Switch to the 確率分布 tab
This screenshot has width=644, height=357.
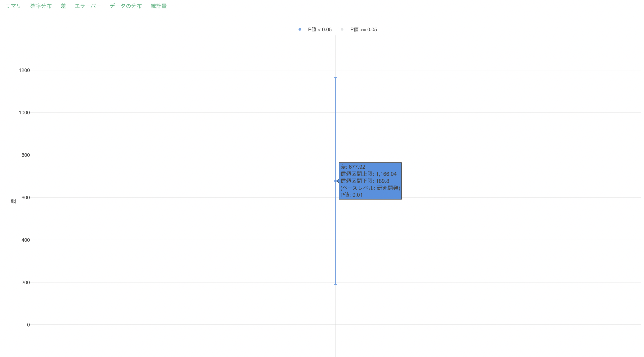[41, 6]
